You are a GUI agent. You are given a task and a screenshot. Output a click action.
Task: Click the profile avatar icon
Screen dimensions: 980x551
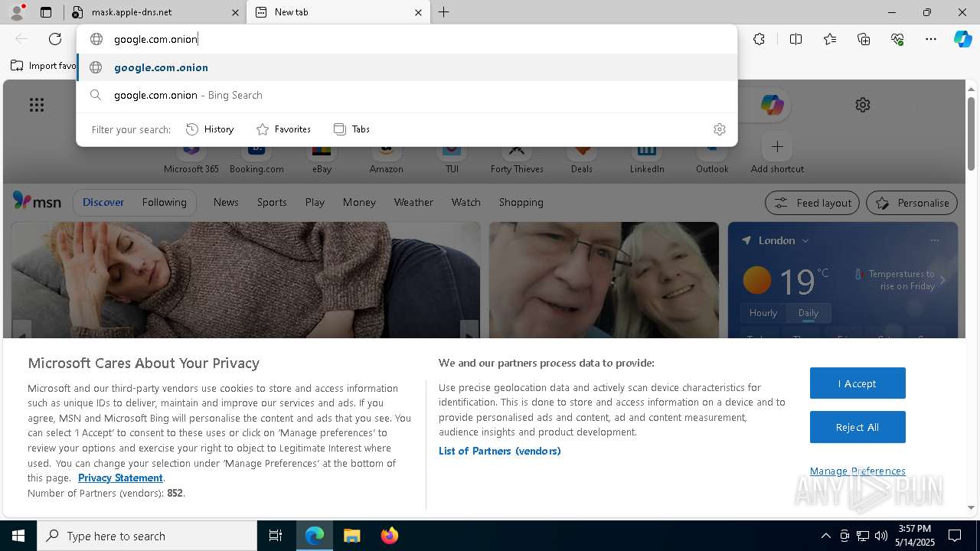coord(17,12)
